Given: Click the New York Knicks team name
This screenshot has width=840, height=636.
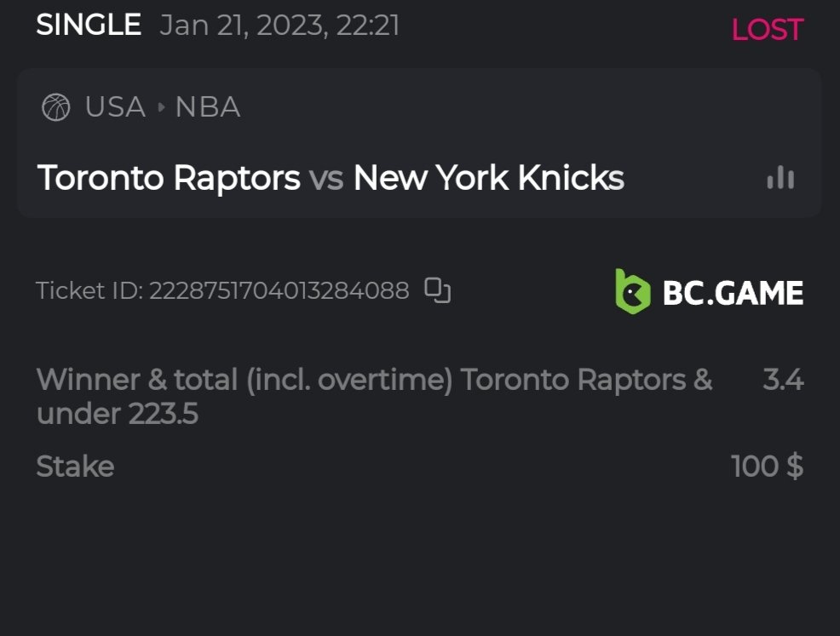Looking at the screenshot, I should [488, 178].
